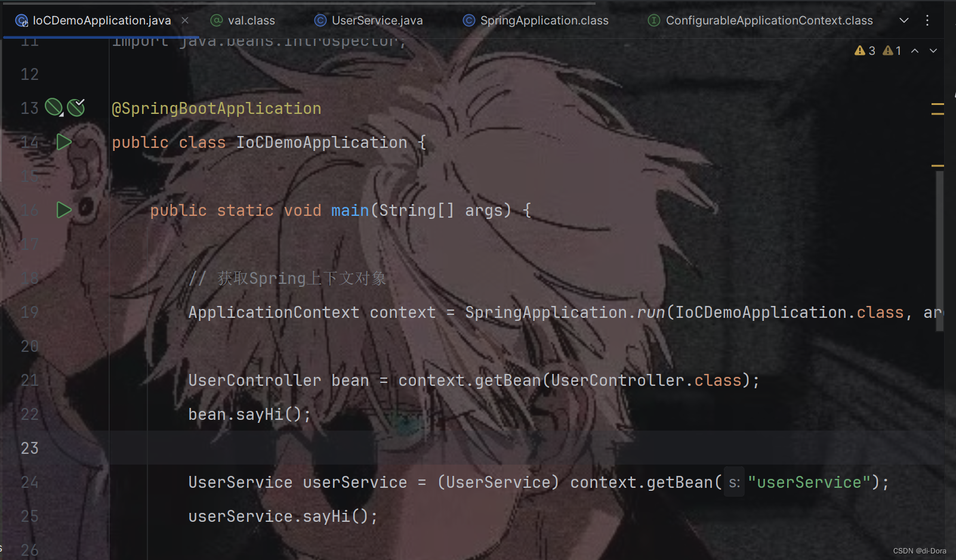Open the UserService.java tab
Image resolution: width=956 pixels, height=560 pixels.
click(369, 20)
